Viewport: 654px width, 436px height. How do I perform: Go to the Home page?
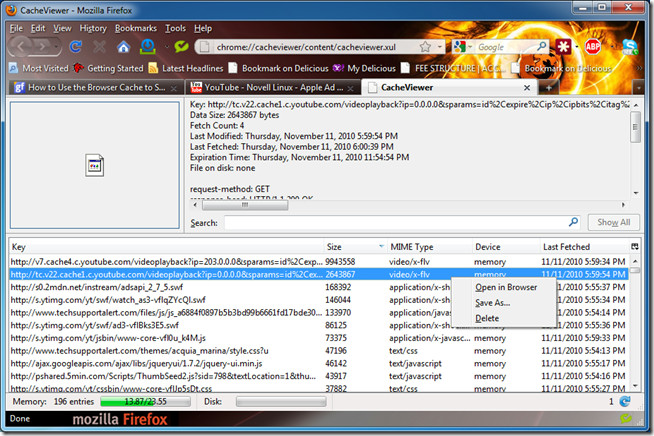[123, 47]
